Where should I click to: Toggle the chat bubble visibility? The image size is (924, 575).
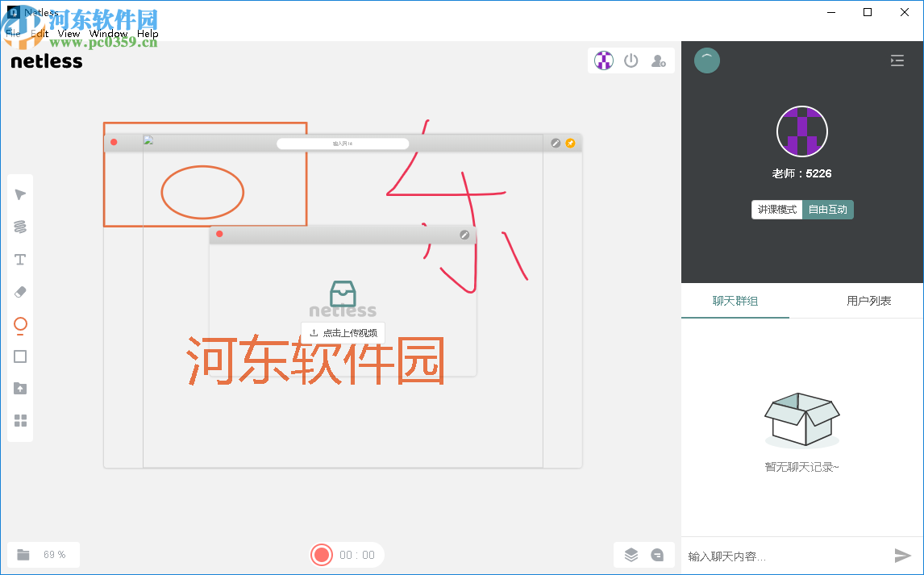pos(658,555)
